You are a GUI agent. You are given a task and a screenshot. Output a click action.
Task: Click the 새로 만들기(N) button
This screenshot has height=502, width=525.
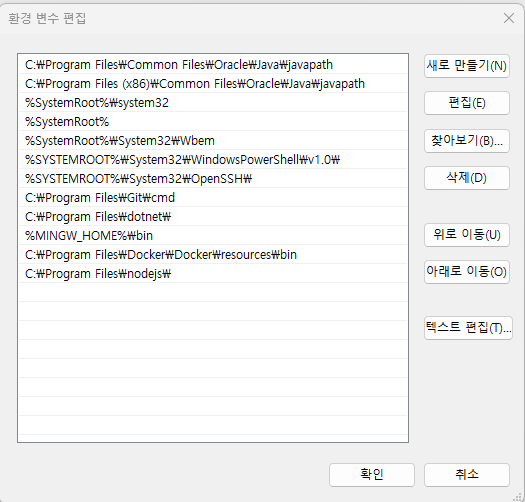pyautogui.click(x=467, y=66)
